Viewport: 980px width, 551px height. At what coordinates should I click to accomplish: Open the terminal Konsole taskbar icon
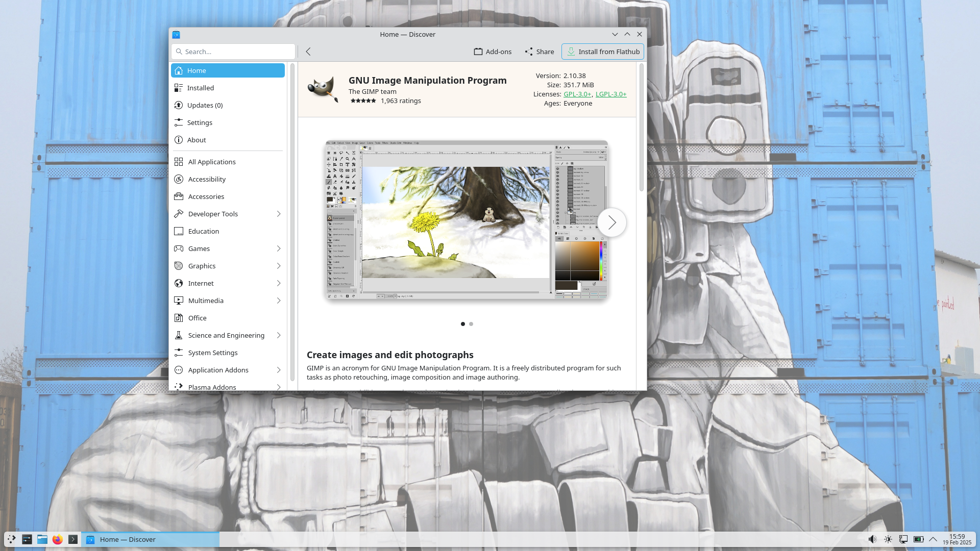(x=73, y=539)
